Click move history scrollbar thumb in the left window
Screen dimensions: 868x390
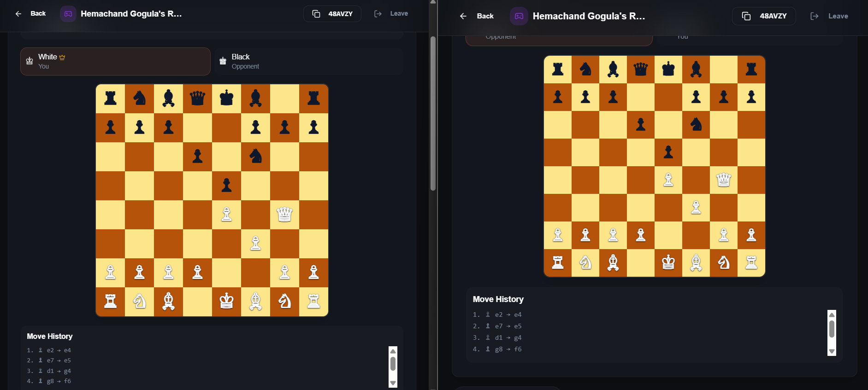click(393, 364)
